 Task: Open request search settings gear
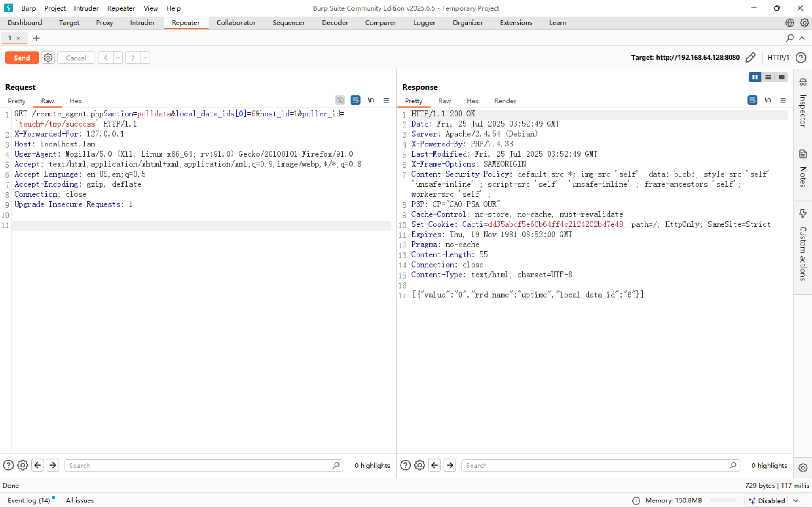[x=23, y=465]
